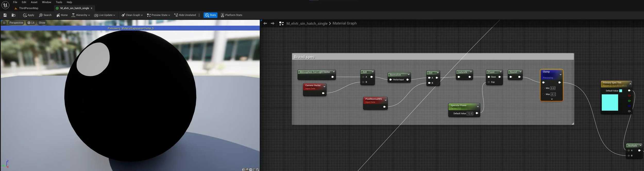The height and width of the screenshot is (171, 644).
Task: Click the Apply button
Action: coord(29,15)
